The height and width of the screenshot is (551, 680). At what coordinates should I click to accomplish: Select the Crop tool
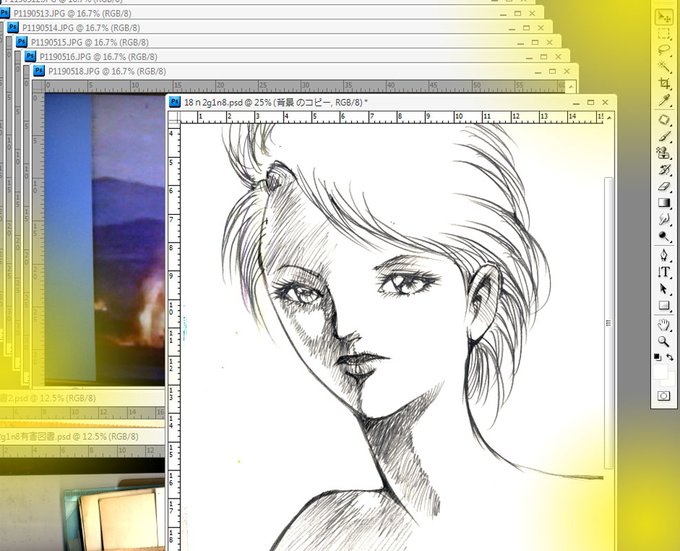click(664, 83)
